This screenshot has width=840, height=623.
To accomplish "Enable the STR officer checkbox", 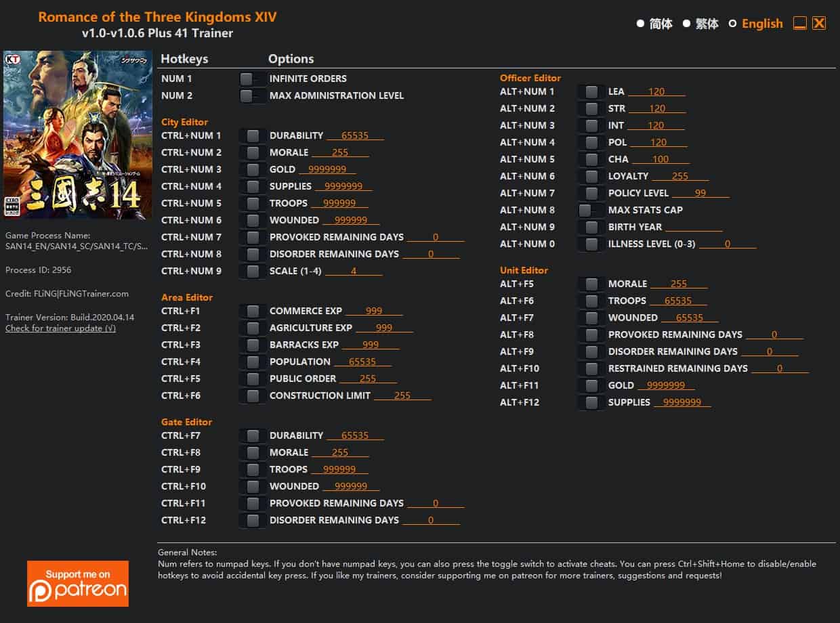I will pos(591,108).
